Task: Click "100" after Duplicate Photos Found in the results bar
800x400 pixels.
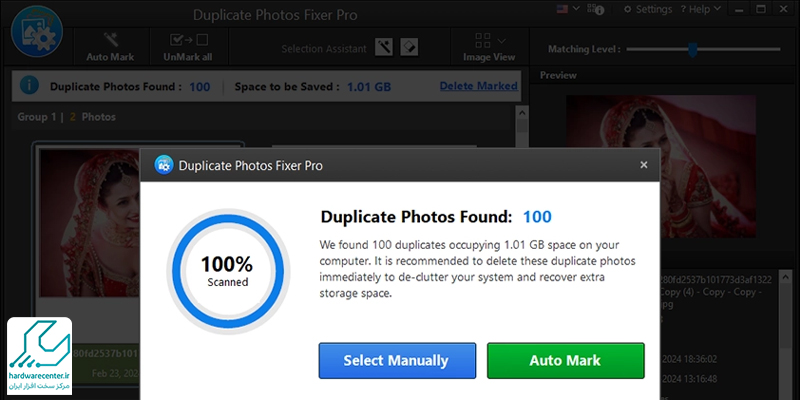Action: 199,87
